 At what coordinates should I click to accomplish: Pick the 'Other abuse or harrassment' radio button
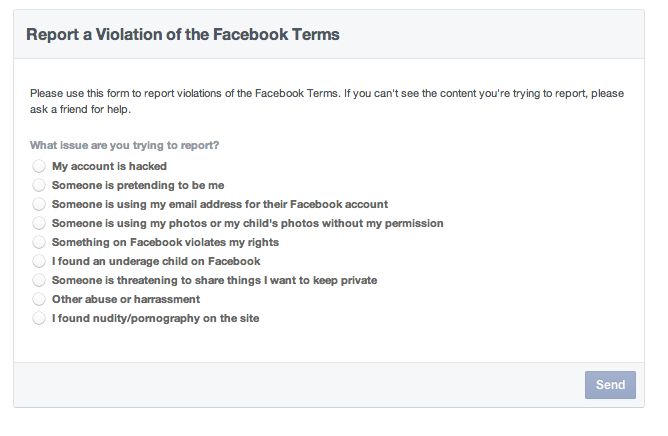39,299
